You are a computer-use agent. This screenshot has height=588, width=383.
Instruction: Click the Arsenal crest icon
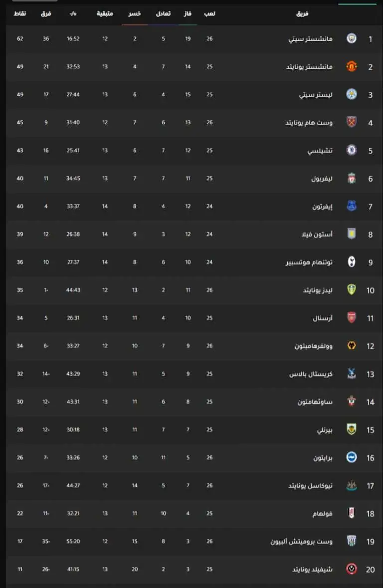352,318
